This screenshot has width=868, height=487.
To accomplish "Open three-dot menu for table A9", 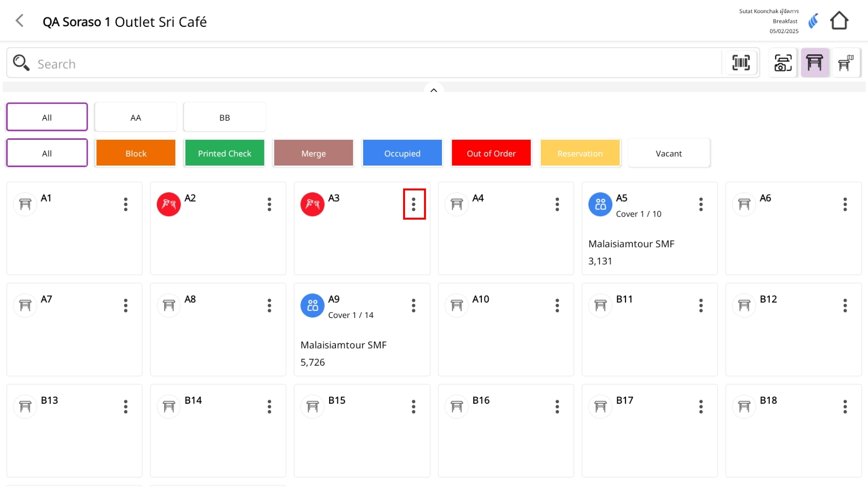I will click(x=414, y=306).
